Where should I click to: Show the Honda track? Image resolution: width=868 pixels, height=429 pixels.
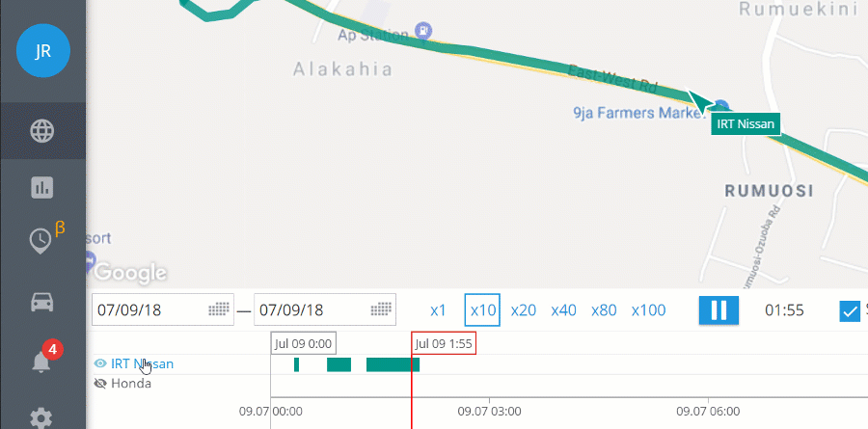(x=100, y=384)
